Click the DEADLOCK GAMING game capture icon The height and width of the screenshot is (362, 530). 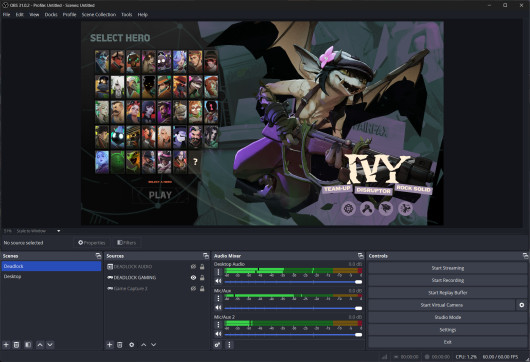point(110,277)
